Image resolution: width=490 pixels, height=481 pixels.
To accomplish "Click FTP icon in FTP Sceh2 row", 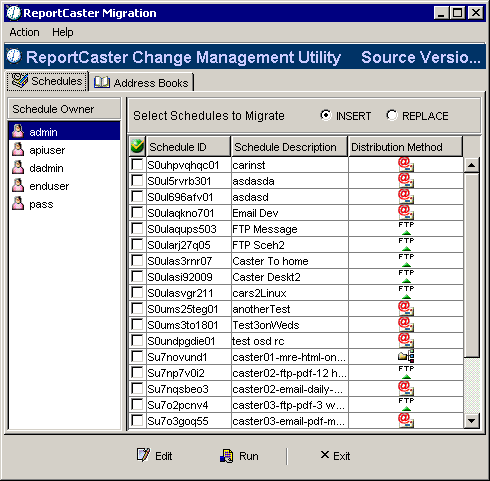I will click(406, 245).
